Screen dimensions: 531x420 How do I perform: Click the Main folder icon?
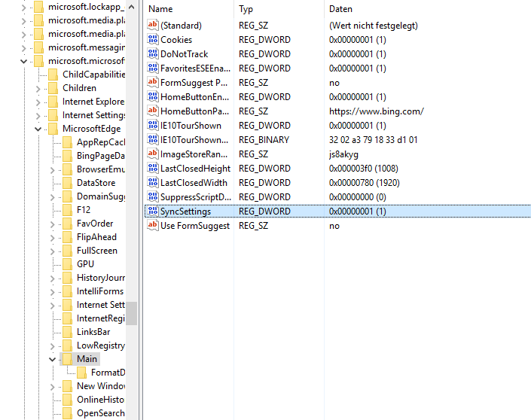(67, 359)
